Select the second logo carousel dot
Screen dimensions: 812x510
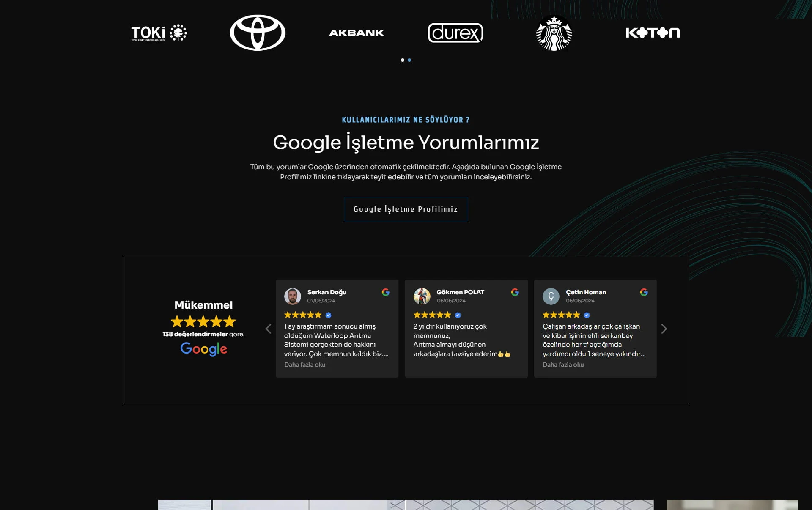pos(409,60)
